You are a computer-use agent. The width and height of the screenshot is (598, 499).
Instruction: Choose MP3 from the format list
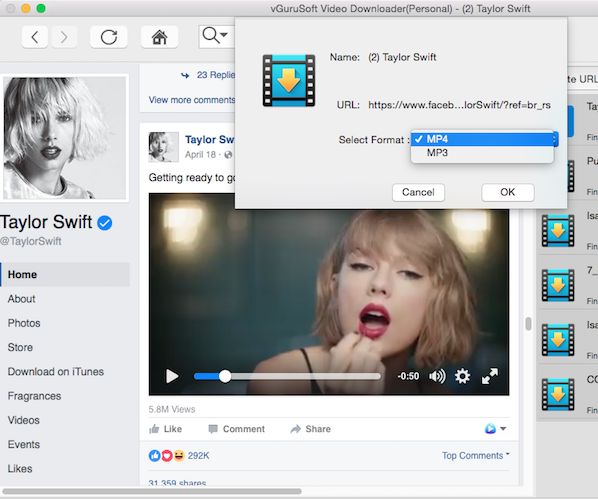pos(482,153)
